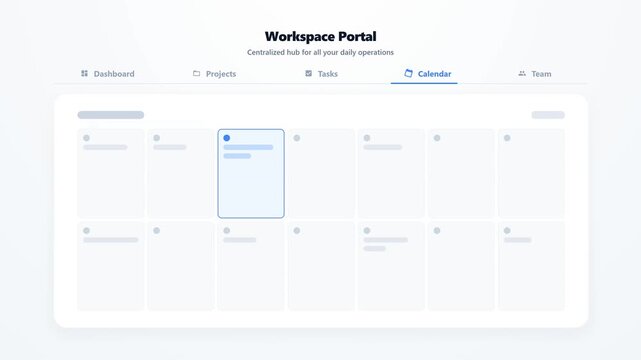Click the Tasks checklist icon
This screenshot has height=360, width=641.
pos(309,74)
